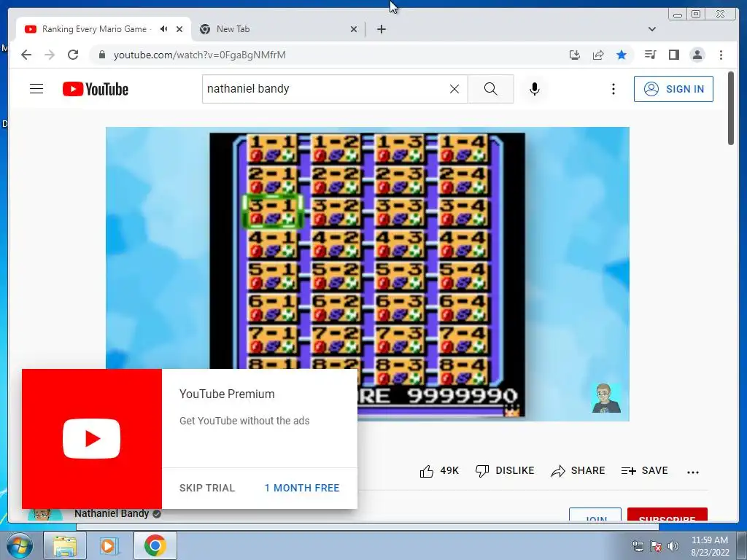
Task: Click the YouTube search magnifier button
Action: coord(491,88)
